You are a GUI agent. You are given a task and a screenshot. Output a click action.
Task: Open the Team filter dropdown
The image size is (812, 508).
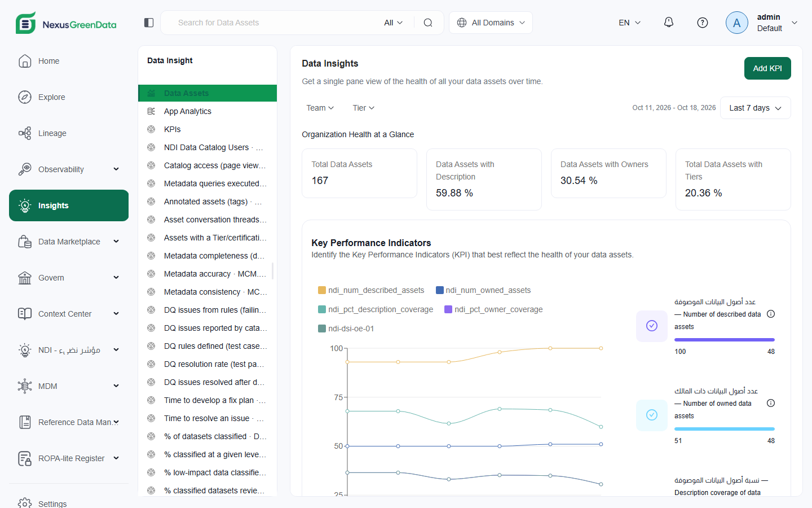tap(320, 108)
